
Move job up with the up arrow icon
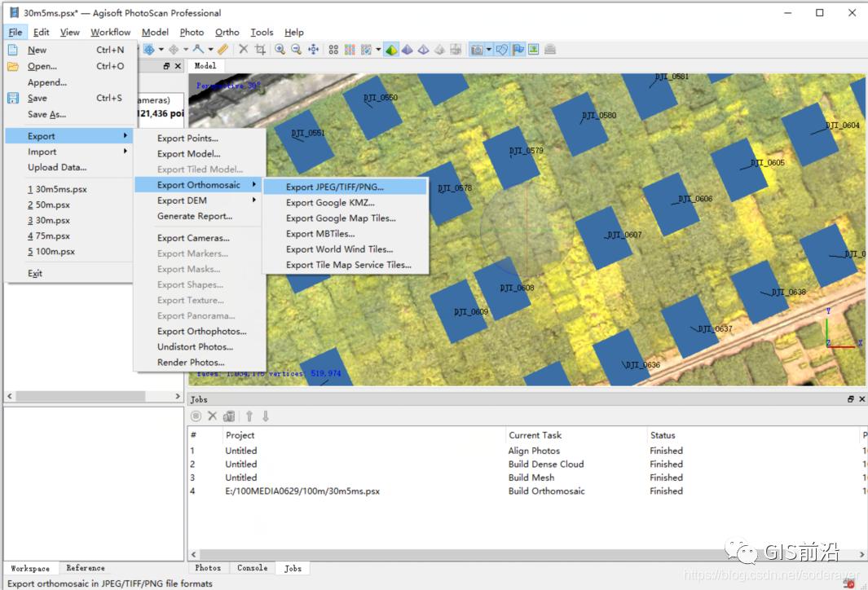[249, 416]
